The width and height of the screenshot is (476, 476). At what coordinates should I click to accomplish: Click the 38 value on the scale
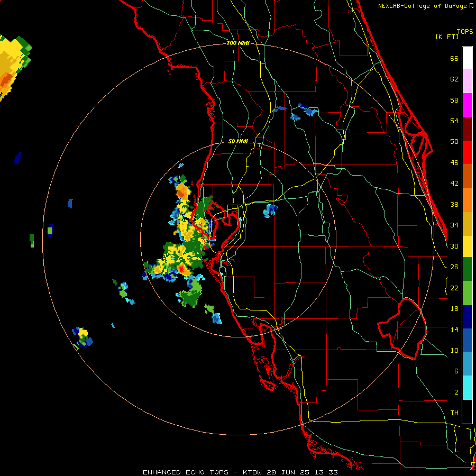[x=454, y=204]
